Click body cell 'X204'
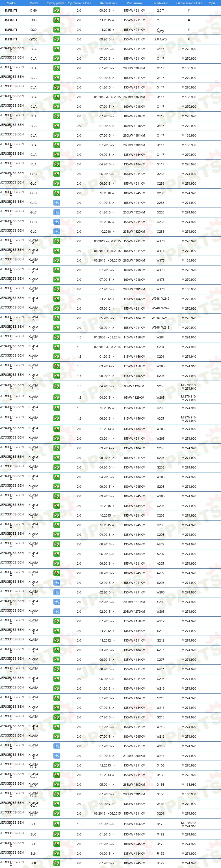 pyautogui.click(x=161, y=813)
